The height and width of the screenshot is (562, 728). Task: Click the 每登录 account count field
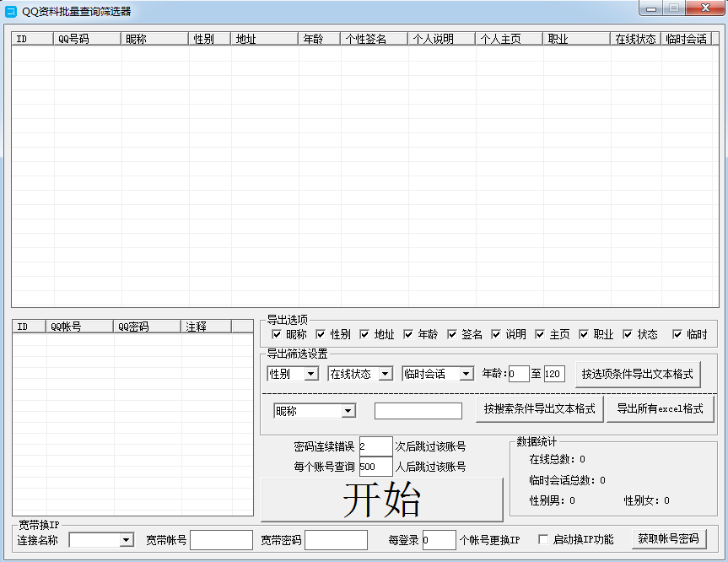(x=439, y=540)
